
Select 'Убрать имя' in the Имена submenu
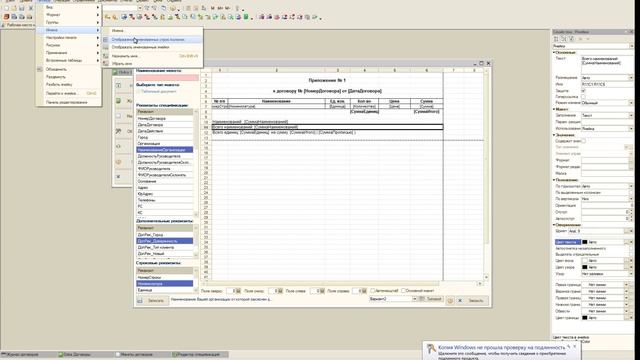click(x=152, y=64)
